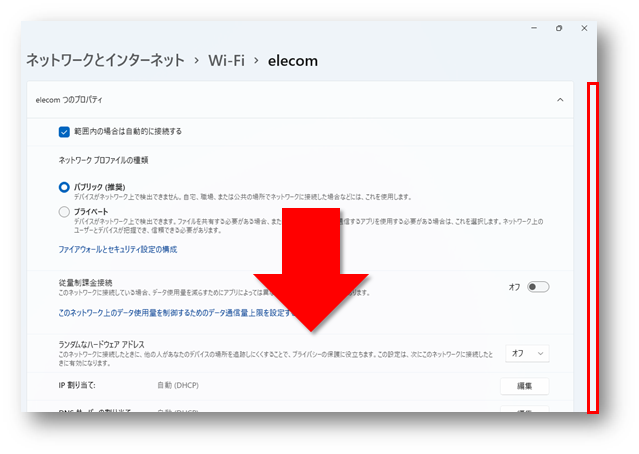Toggle the 従量制課金接続 switch
Screen dimensions: 639x454
pos(538,287)
